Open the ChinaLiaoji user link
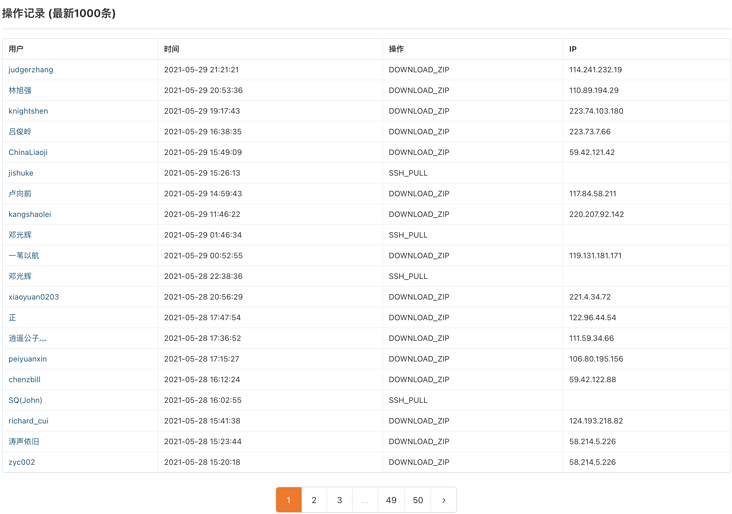 [28, 152]
